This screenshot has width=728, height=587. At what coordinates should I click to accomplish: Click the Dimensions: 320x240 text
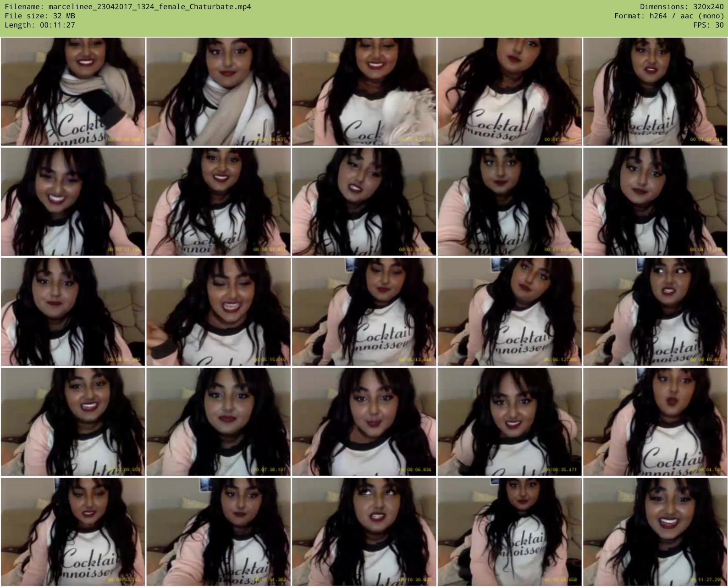(x=682, y=7)
